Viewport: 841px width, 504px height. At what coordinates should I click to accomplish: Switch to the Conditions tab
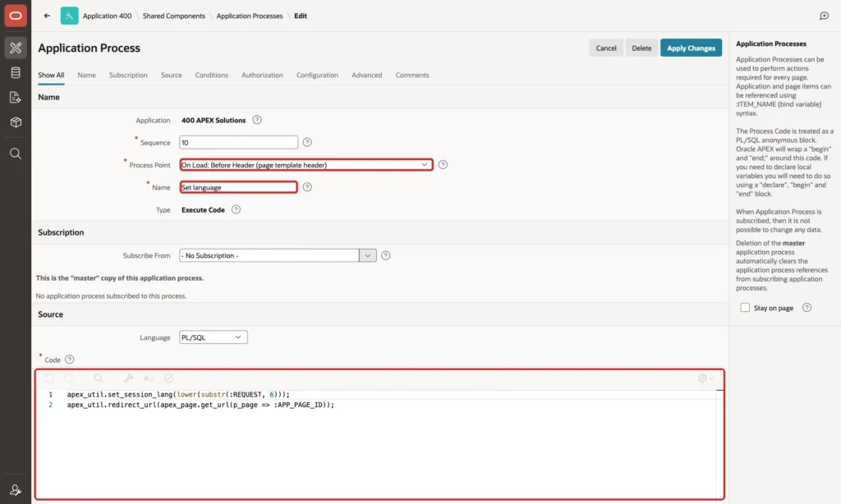click(x=211, y=75)
